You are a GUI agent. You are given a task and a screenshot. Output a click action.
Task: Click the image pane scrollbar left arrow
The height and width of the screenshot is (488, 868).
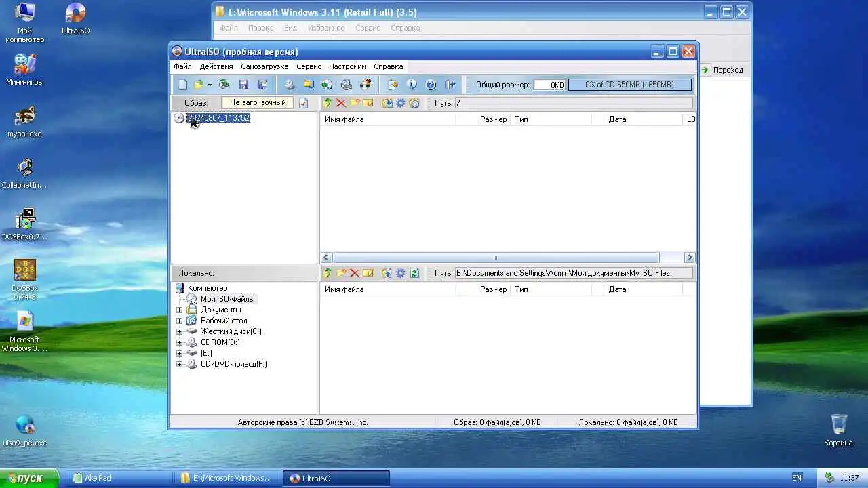click(326, 258)
